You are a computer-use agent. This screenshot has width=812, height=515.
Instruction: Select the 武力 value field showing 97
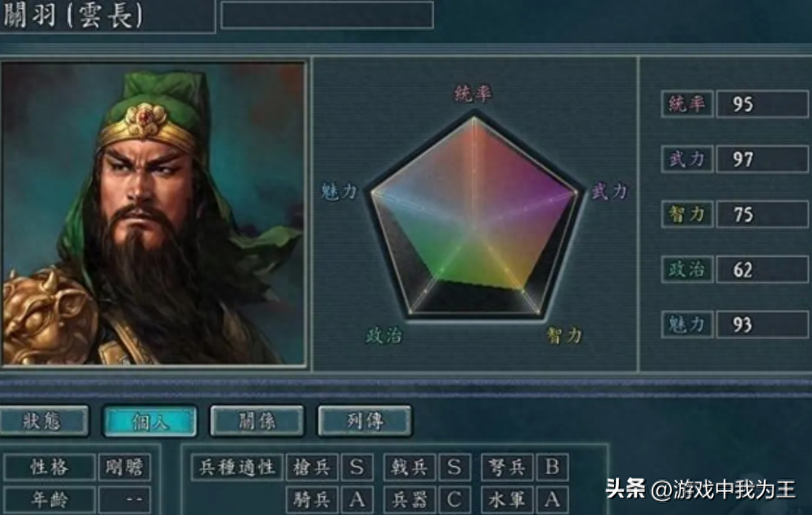point(762,159)
